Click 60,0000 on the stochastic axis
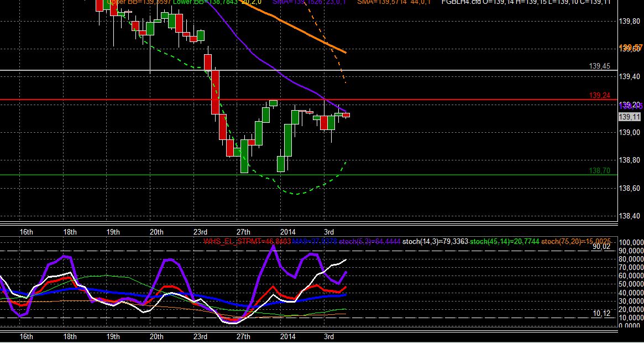Image resolution: width=644 pixels, height=343 pixels. (632, 276)
